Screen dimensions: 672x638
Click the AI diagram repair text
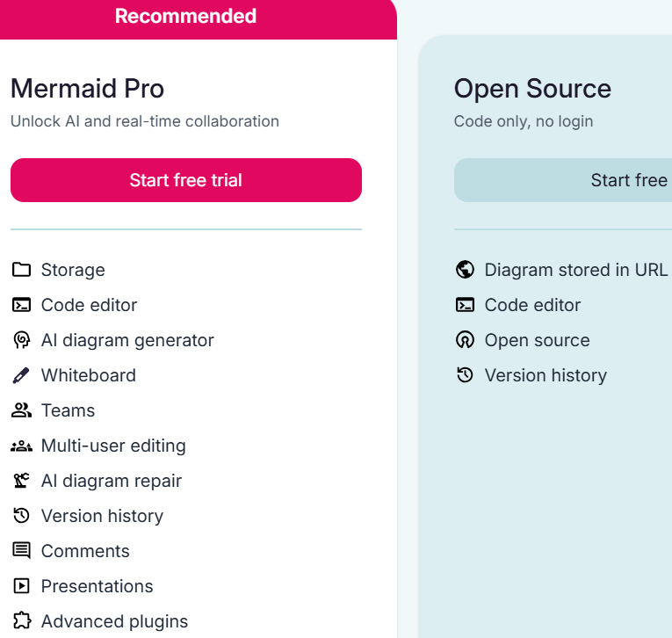point(112,482)
